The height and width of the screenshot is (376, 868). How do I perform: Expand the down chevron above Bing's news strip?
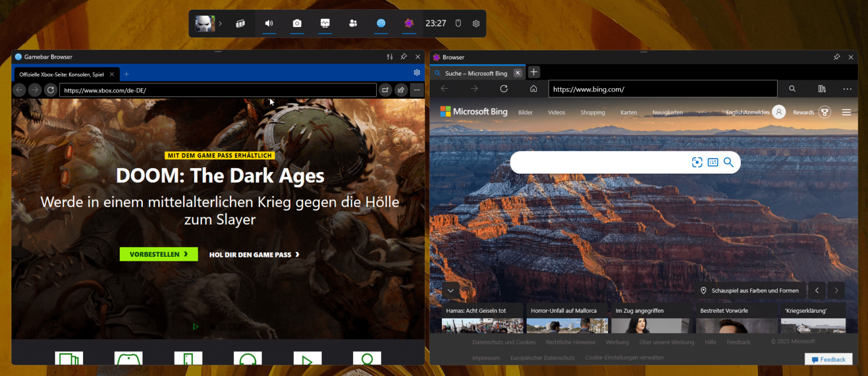coord(450,290)
